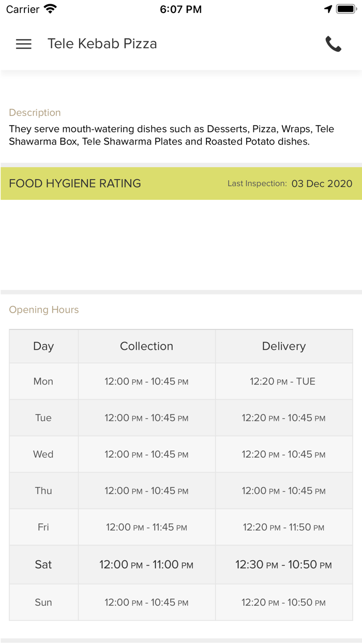Tap the Wi-Fi status icon
Image resolution: width=362 pixels, height=644 pixels.
(x=50, y=9)
